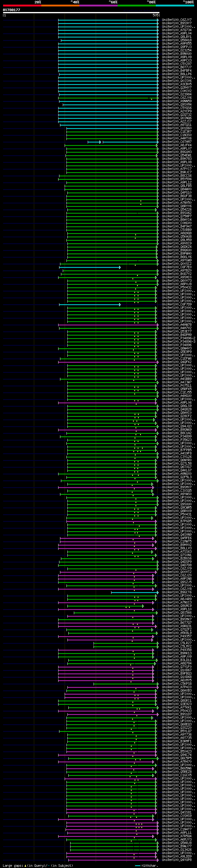Open hit UniRef100_C6ZJY7
This screenshot has height=868, width=197.
point(177,20)
